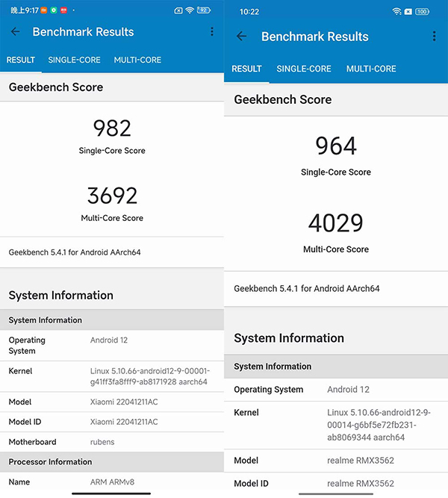This screenshot has height=498, width=448.
Task: Select RESULT tab on right screen
Action: pyautogui.click(x=246, y=69)
